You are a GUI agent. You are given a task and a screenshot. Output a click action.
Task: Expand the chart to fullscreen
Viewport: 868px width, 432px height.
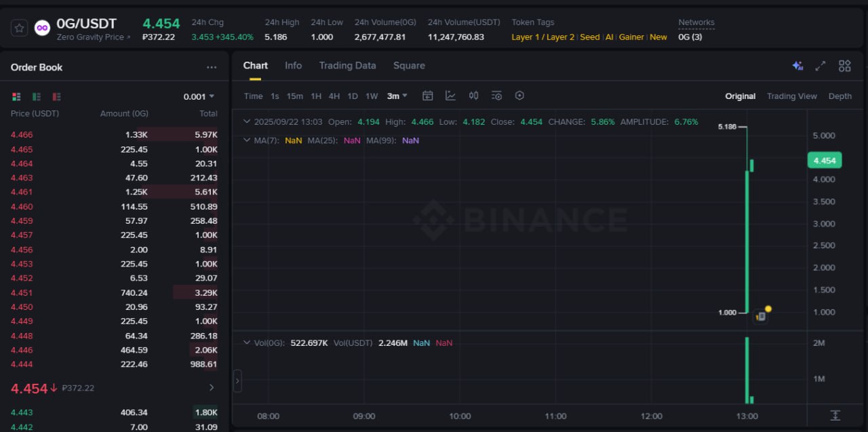[821, 66]
